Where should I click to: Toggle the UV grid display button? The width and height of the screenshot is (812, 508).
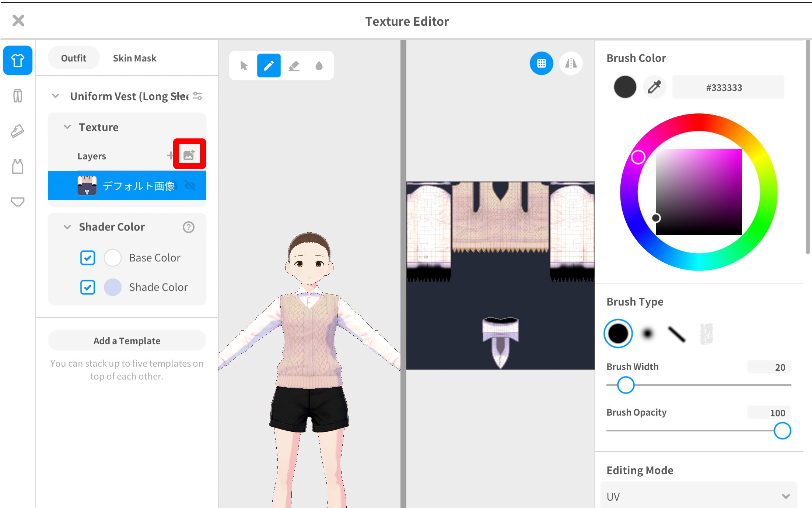point(541,64)
